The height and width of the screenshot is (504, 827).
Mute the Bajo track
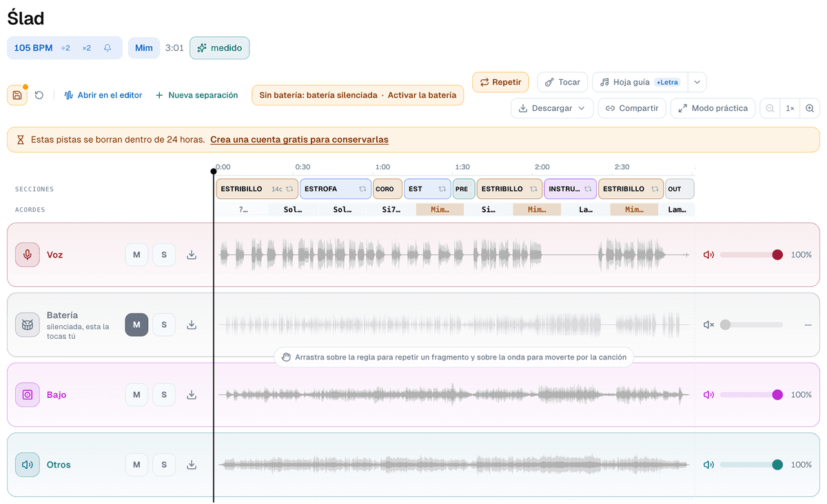(136, 395)
